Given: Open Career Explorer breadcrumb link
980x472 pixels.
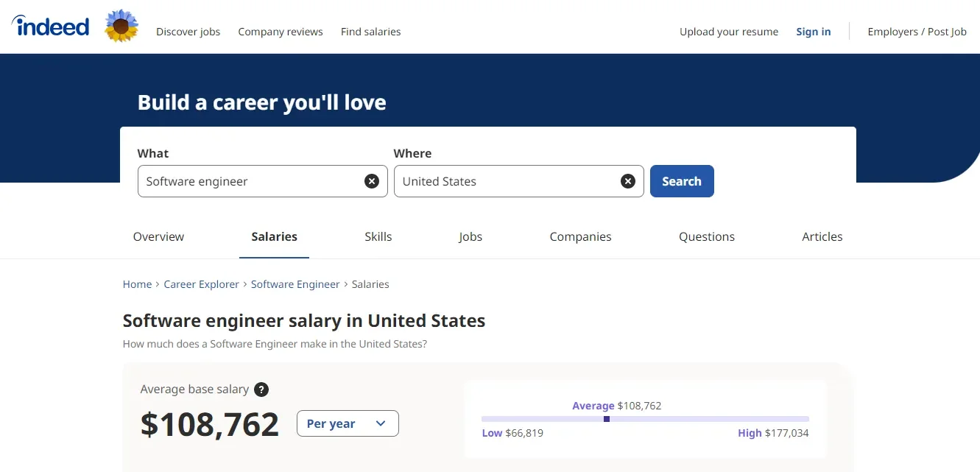Looking at the screenshot, I should click(x=201, y=284).
